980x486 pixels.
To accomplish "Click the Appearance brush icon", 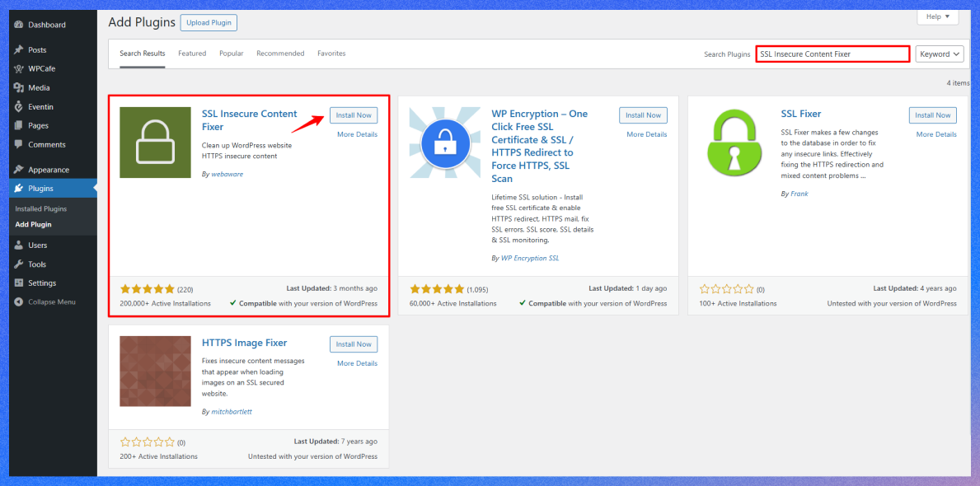I will (x=19, y=170).
